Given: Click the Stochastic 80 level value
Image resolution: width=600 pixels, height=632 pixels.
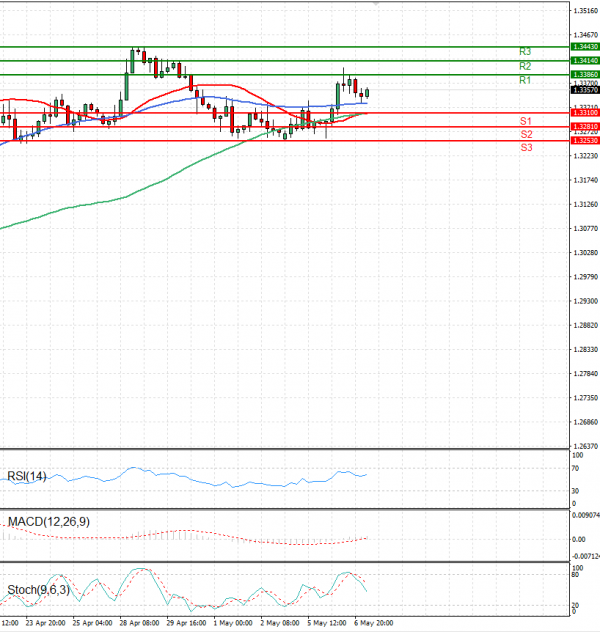Looking at the screenshot, I should coord(575,574).
